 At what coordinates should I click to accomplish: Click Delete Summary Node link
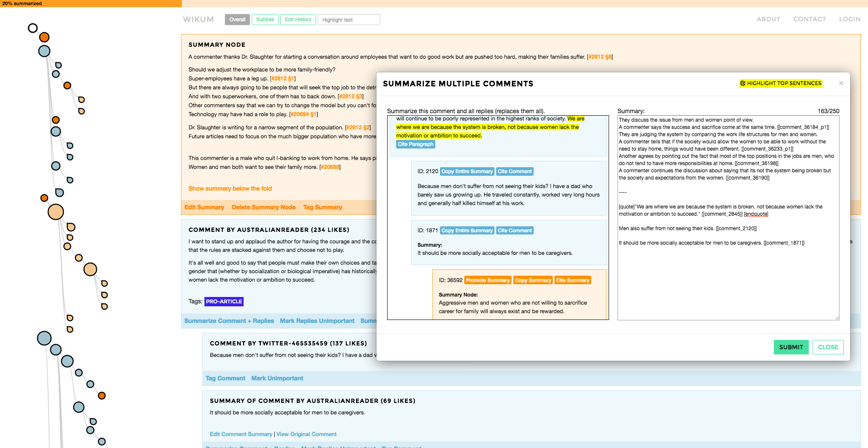(264, 207)
